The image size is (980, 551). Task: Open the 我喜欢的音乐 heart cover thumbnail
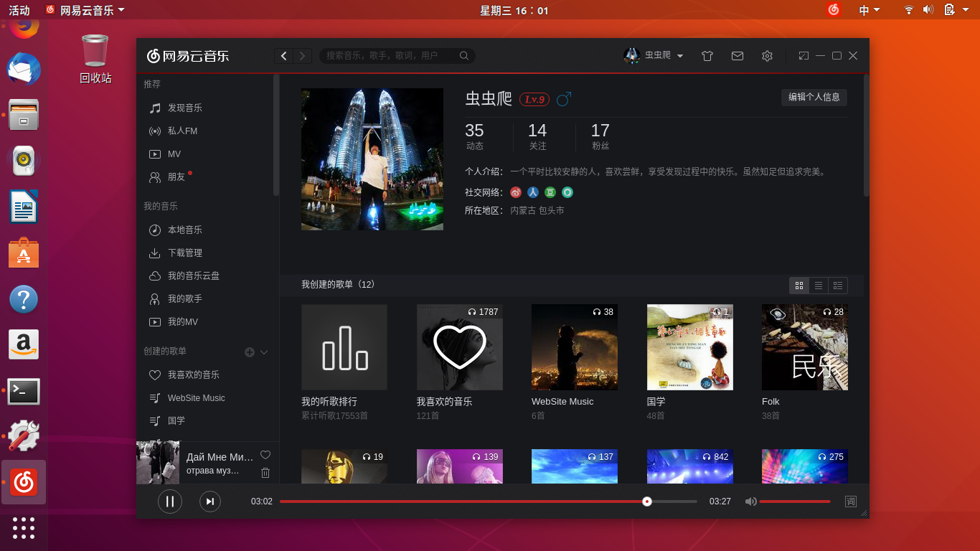pos(460,347)
